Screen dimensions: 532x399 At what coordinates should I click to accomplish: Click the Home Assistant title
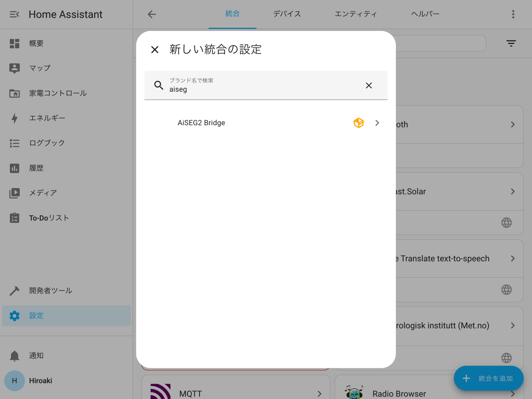pyautogui.click(x=65, y=14)
